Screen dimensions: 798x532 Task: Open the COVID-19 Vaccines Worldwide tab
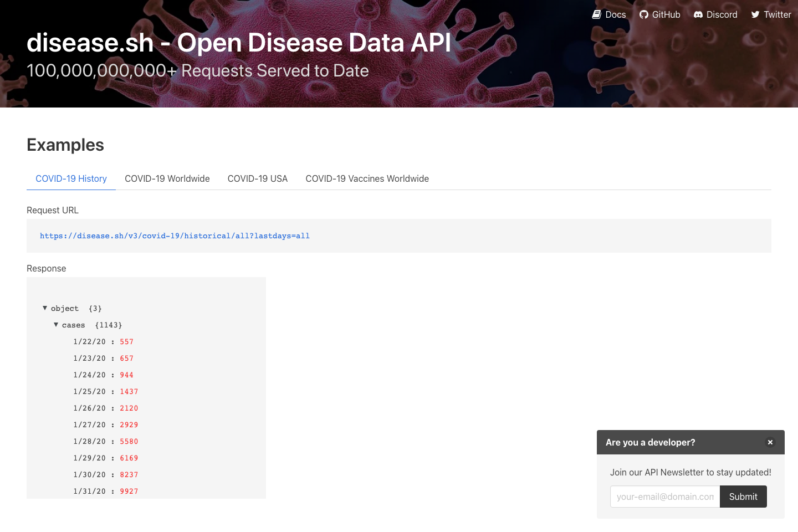tap(367, 178)
